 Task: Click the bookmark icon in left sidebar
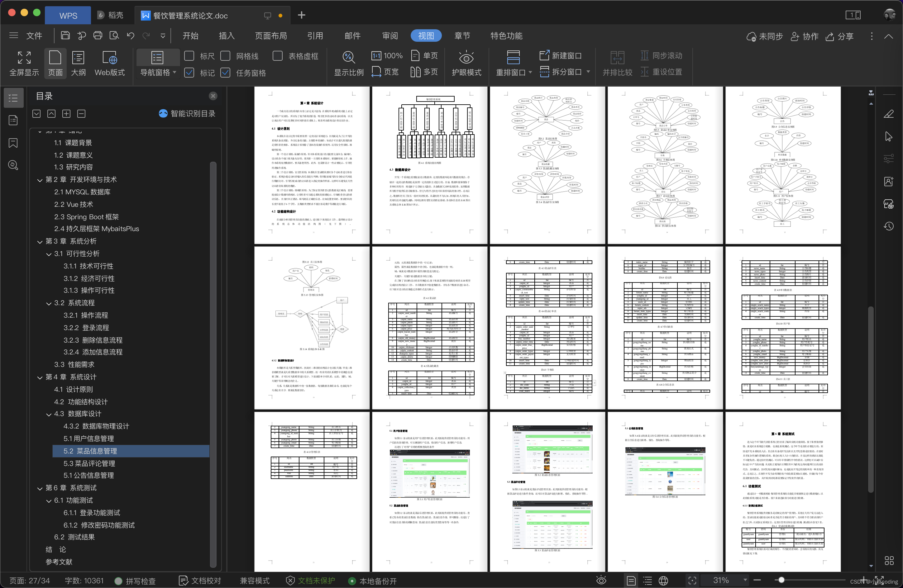13,143
